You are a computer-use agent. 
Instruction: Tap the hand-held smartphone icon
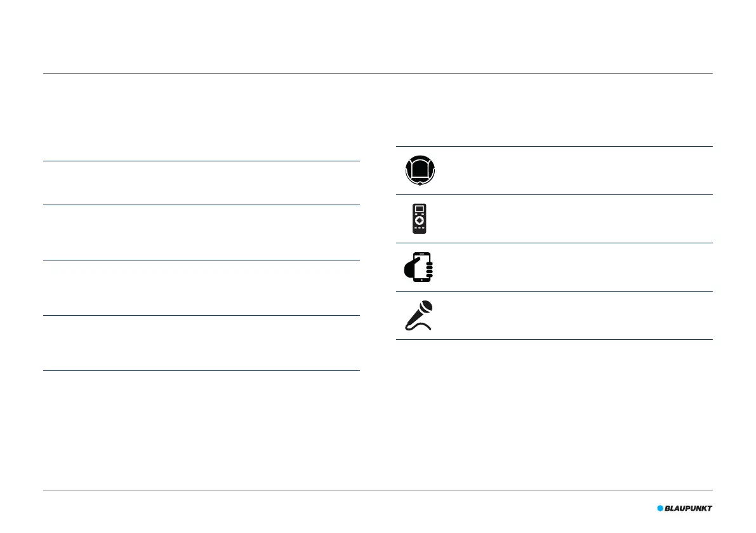coord(418,267)
